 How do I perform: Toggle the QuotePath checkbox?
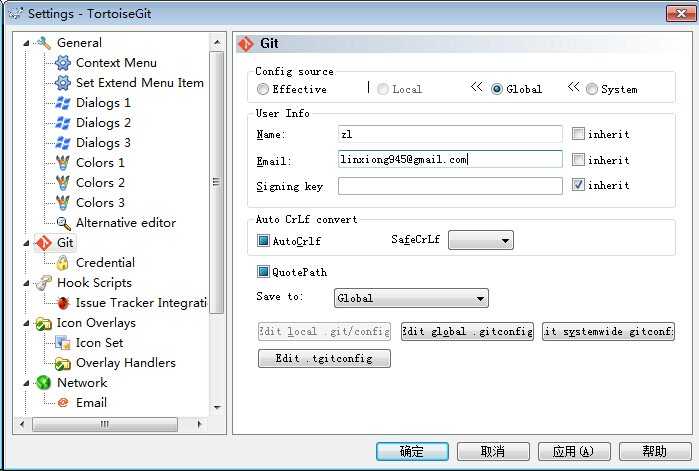click(x=263, y=272)
